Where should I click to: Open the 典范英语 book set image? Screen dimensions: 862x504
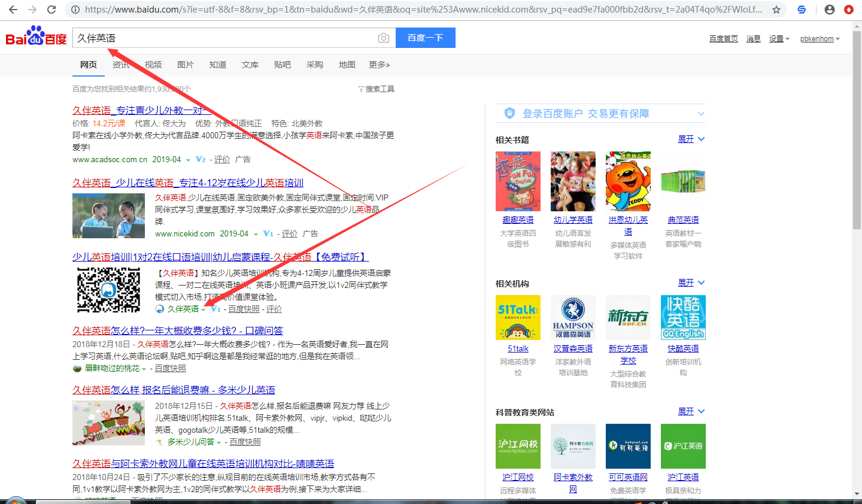click(x=683, y=181)
